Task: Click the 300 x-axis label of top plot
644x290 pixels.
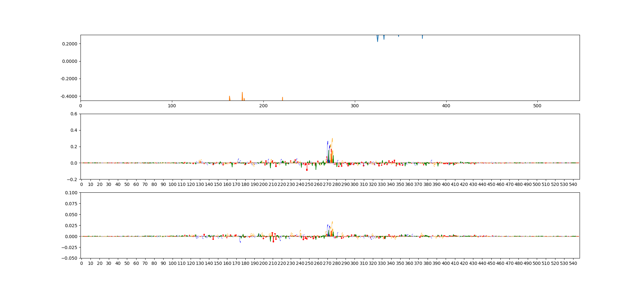Action: point(355,106)
